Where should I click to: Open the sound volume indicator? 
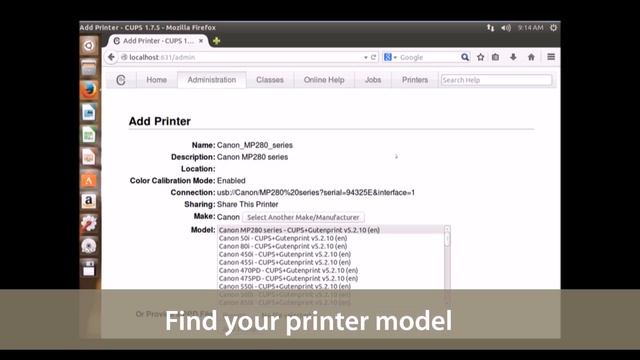tap(506, 28)
